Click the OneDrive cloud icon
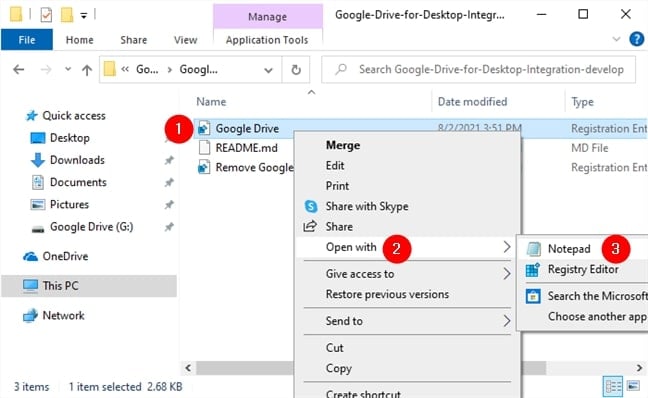648x398 pixels. click(x=30, y=257)
